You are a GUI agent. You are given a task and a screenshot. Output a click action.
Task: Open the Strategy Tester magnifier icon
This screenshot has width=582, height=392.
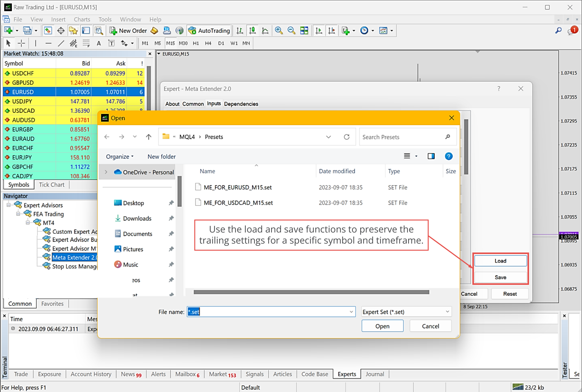(x=99, y=30)
